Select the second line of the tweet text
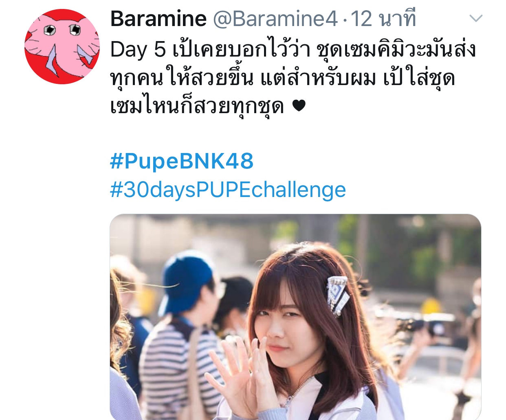506x420 pixels. (x=282, y=78)
